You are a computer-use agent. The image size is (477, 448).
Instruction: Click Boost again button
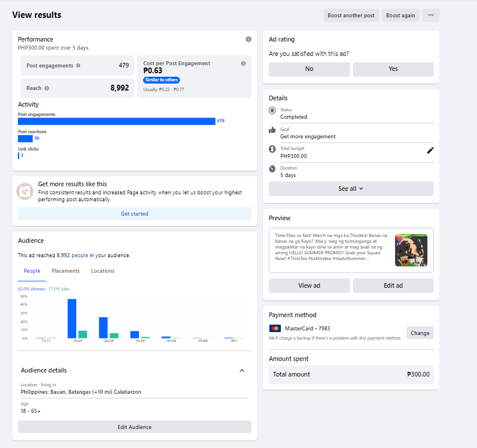400,15
